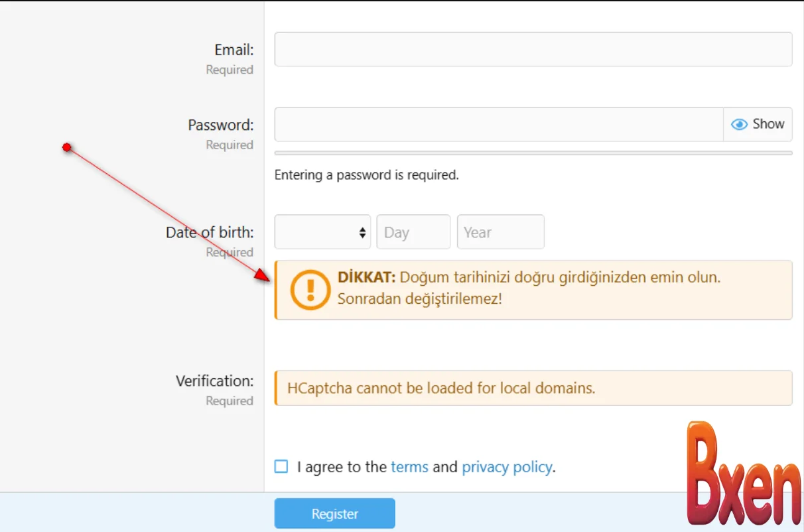Click the password strength meter bar
This screenshot has height=532, width=804.
(x=533, y=153)
